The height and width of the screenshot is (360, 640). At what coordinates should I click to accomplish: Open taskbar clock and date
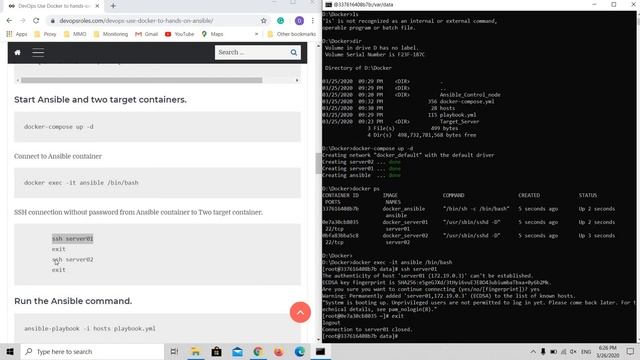[x=608, y=351]
